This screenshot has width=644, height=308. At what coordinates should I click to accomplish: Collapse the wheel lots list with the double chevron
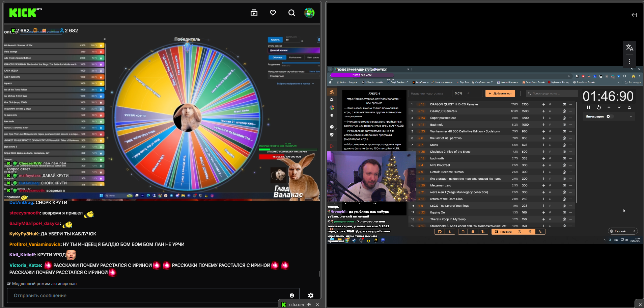coord(105,39)
